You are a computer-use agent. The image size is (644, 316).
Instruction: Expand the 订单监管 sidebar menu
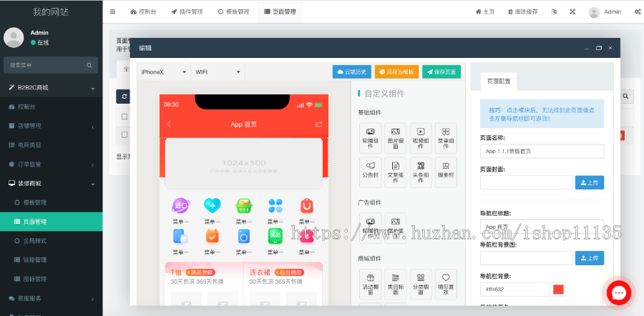pyautogui.click(x=52, y=164)
